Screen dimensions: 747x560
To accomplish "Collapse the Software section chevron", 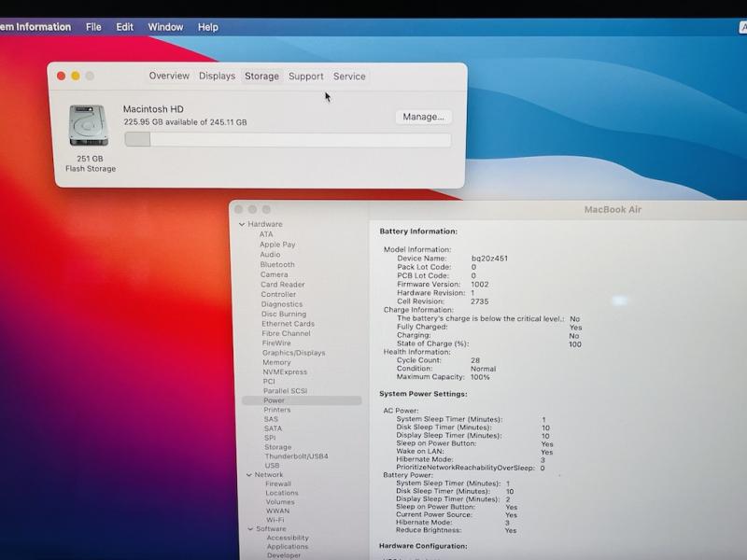I will coord(250,529).
